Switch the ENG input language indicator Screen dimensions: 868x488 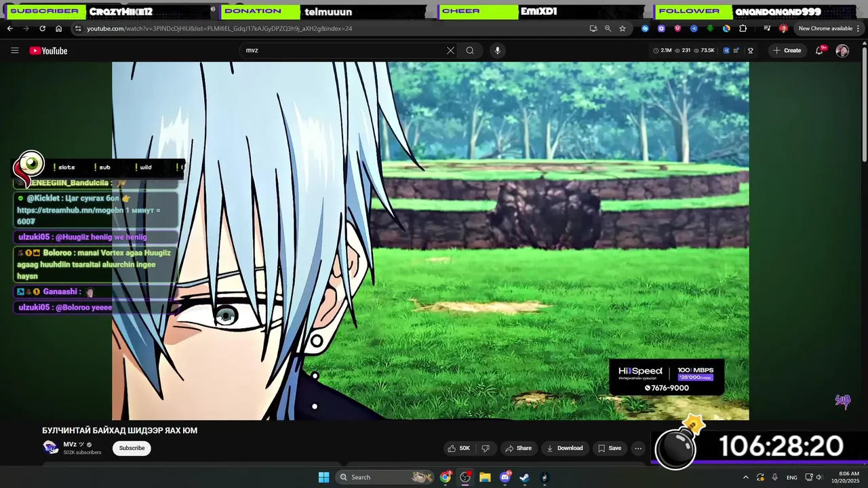(x=791, y=477)
